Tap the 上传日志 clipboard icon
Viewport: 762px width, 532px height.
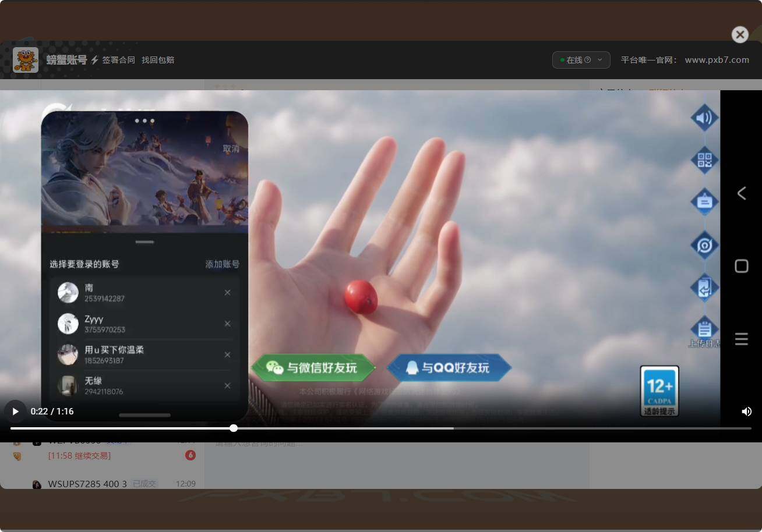coord(704,331)
